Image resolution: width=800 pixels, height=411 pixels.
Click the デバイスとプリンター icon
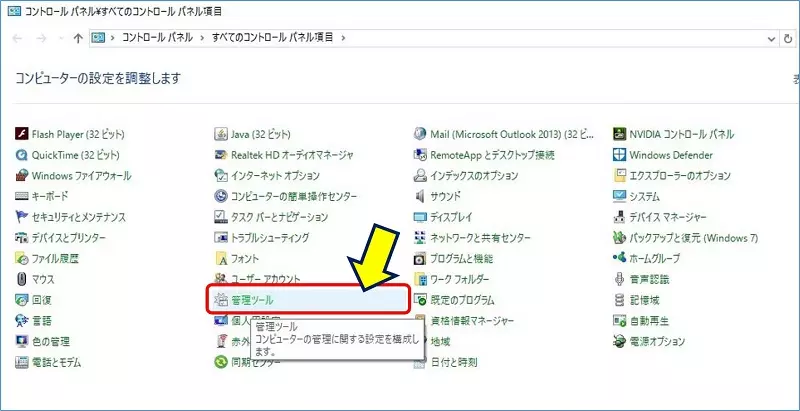click(21, 238)
